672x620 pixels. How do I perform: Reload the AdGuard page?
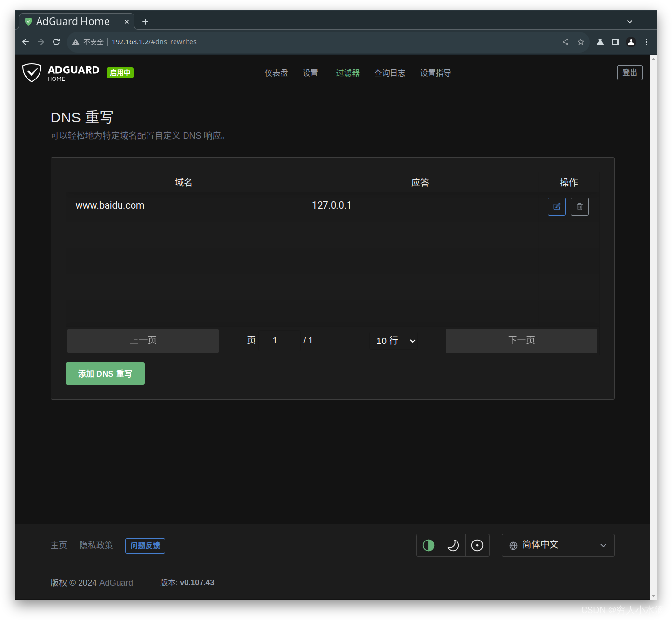[56, 42]
